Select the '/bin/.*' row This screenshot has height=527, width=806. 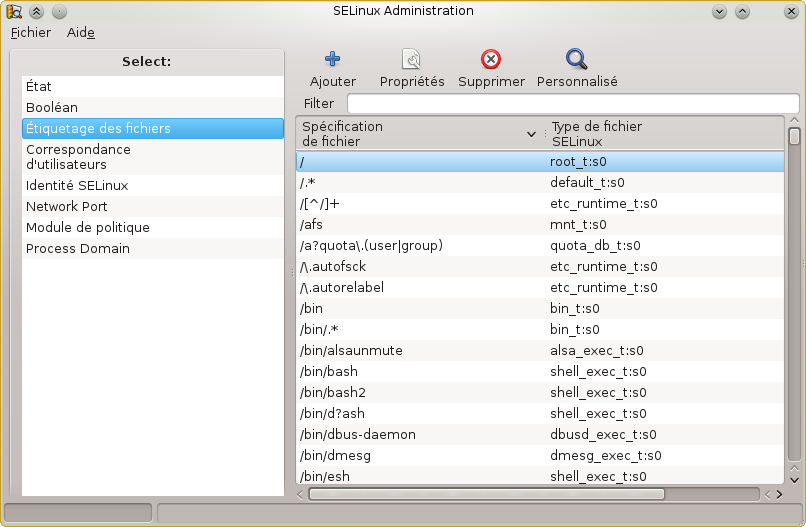click(x=540, y=330)
